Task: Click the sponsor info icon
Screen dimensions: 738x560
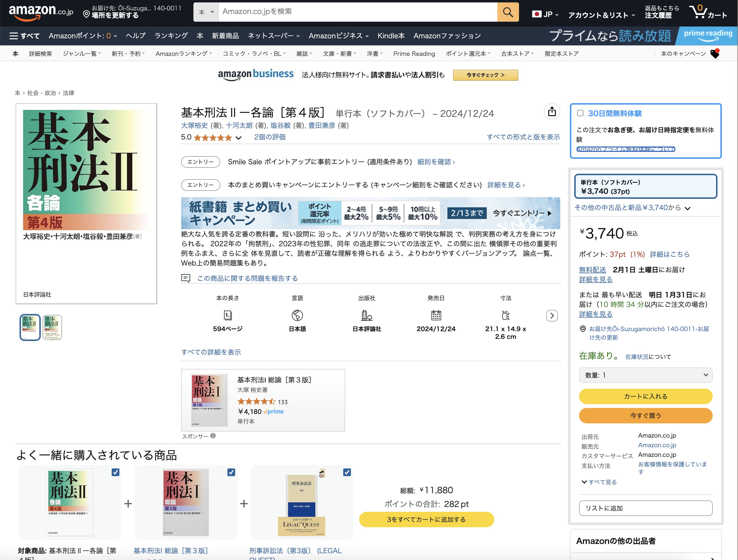Action: click(x=213, y=436)
